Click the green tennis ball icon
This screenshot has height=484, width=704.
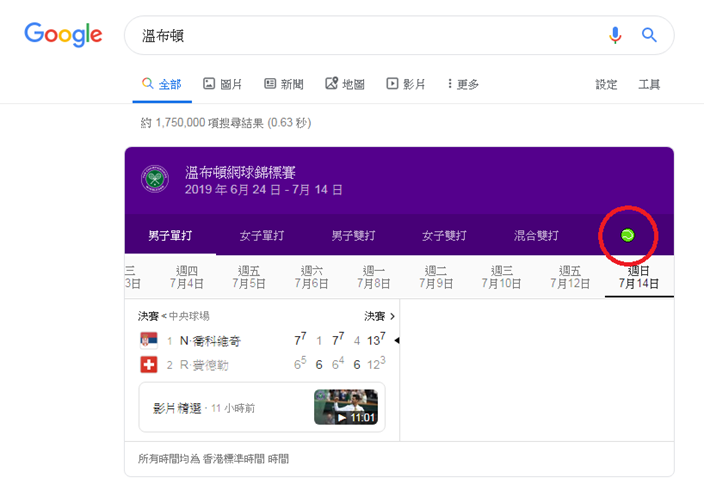click(x=627, y=235)
